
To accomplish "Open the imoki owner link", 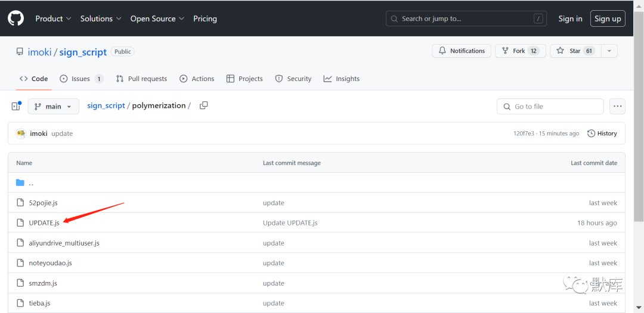I will click(40, 52).
